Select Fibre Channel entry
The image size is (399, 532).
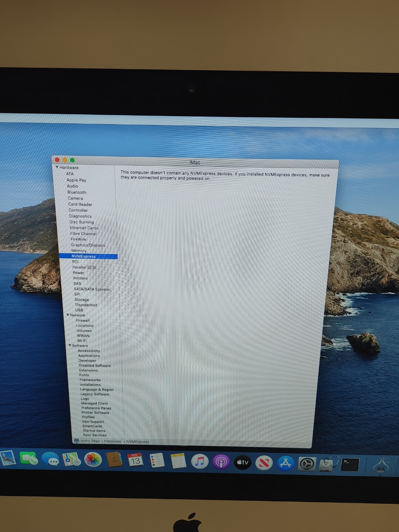pyautogui.click(x=83, y=234)
